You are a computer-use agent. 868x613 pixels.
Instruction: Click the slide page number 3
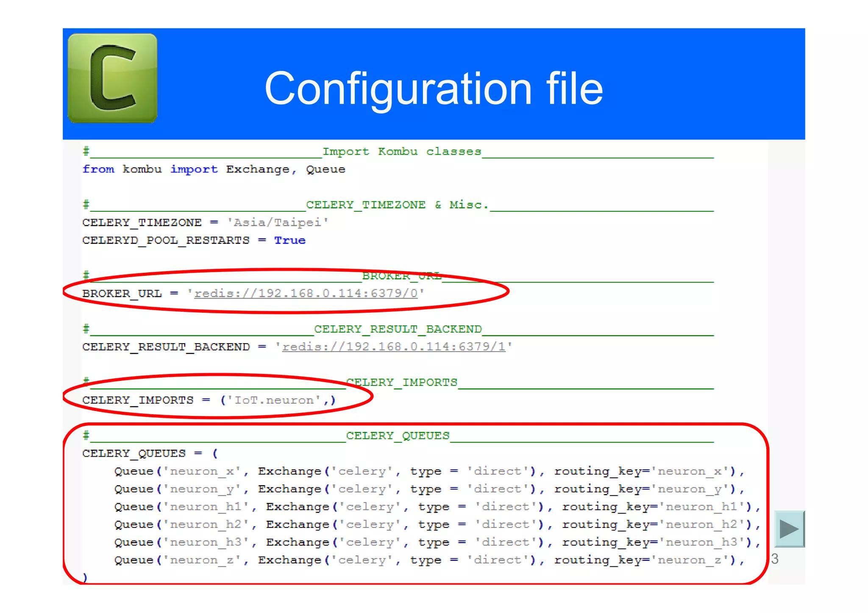click(x=775, y=559)
